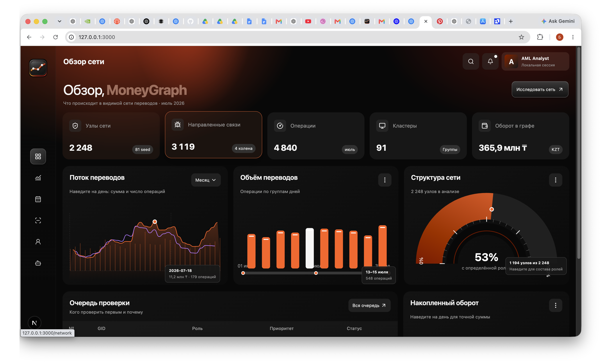This screenshot has width=602, height=364.
Task: Click the page vertical scrollbar
Action: coord(578,153)
